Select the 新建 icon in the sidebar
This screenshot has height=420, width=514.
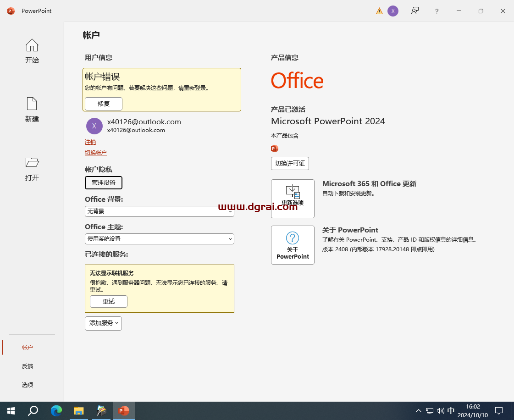coord(32,110)
